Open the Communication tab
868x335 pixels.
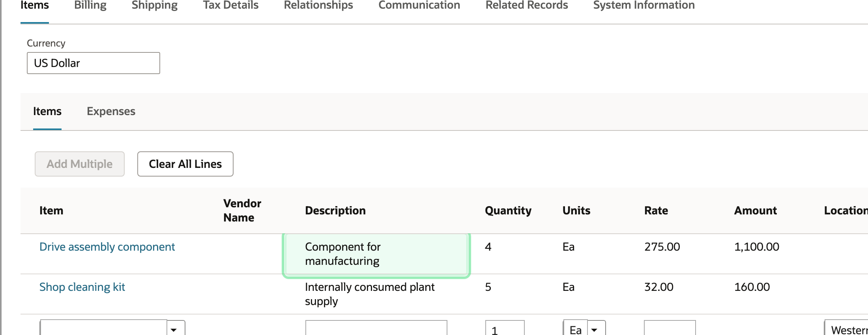(419, 5)
